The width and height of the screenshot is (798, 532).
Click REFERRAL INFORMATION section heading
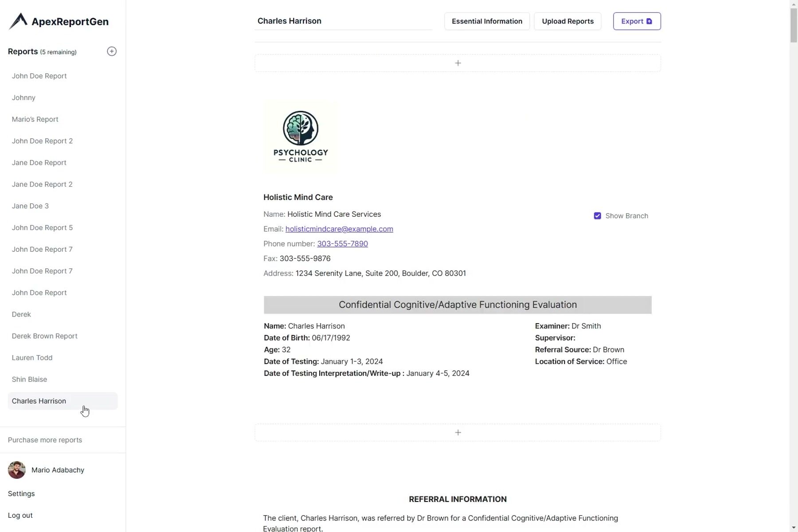pyautogui.click(x=458, y=499)
